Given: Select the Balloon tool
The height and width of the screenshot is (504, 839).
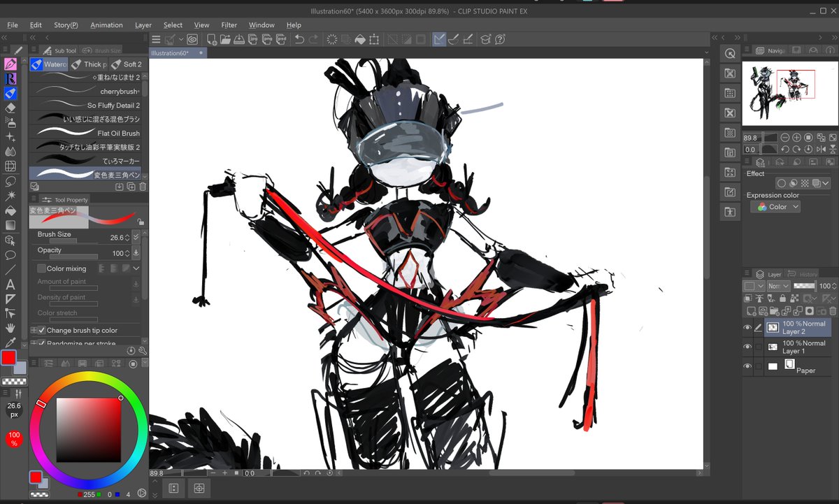Looking at the screenshot, I should [x=10, y=254].
